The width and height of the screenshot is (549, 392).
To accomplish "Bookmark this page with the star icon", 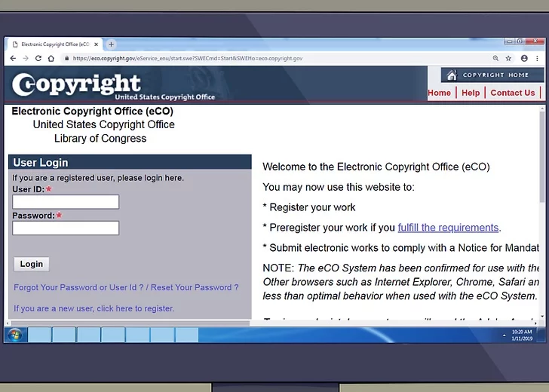I will [509, 58].
